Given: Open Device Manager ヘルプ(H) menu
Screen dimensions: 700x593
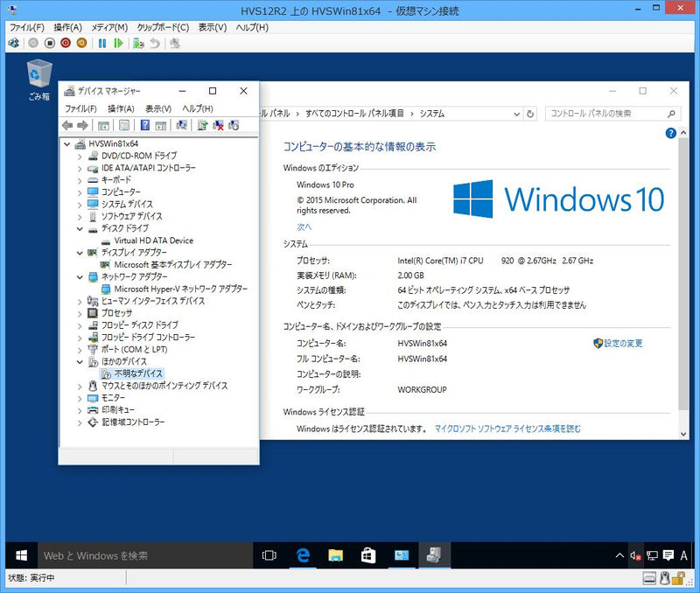Looking at the screenshot, I should [x=198, y=108].
